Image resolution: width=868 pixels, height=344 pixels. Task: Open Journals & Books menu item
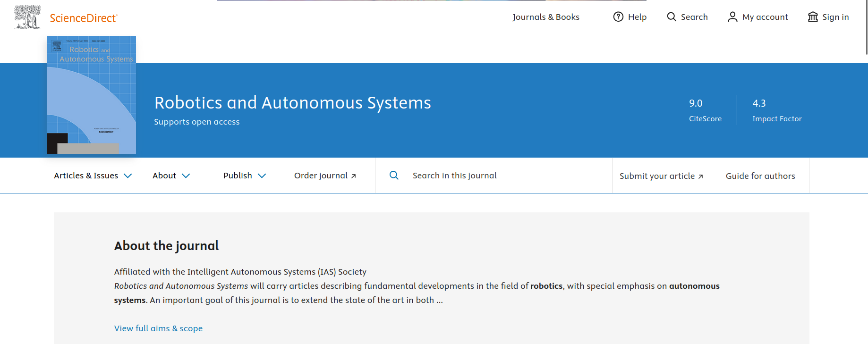[x=546, y=17]
